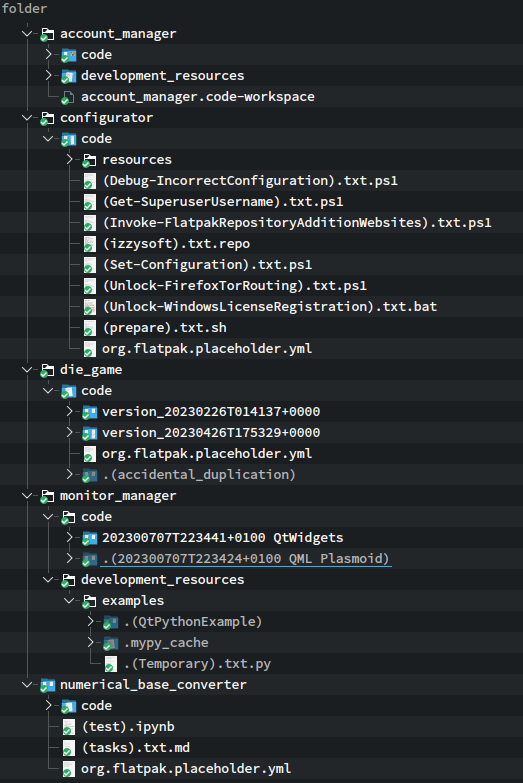
Task: Collapse the examples folder
Action: pos(69,601)
